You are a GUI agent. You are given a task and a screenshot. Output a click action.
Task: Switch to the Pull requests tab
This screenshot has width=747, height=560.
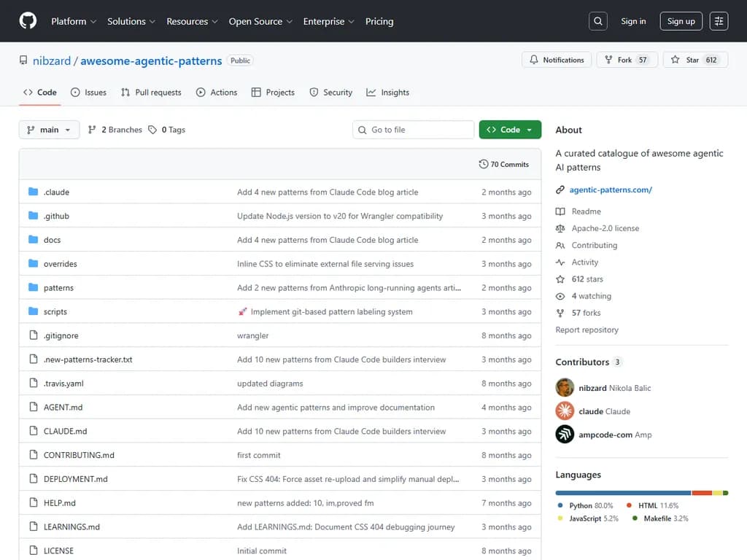(151, 93)
